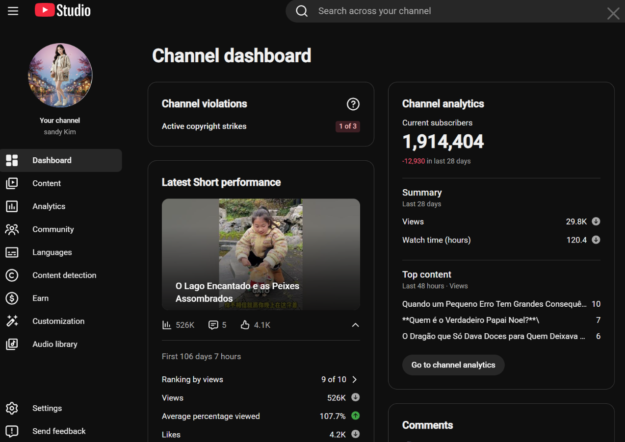
Task: Open the Settings gear icon
Action: tap(12, 408)
